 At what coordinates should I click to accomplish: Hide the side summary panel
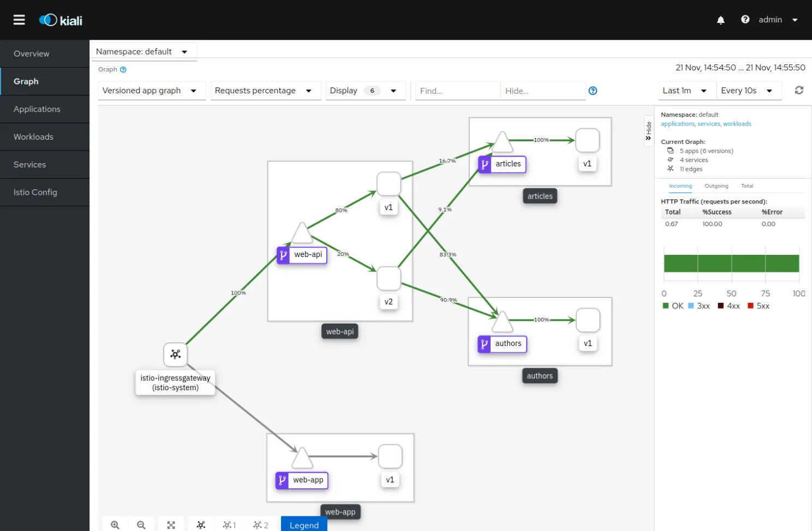[648, 130]
